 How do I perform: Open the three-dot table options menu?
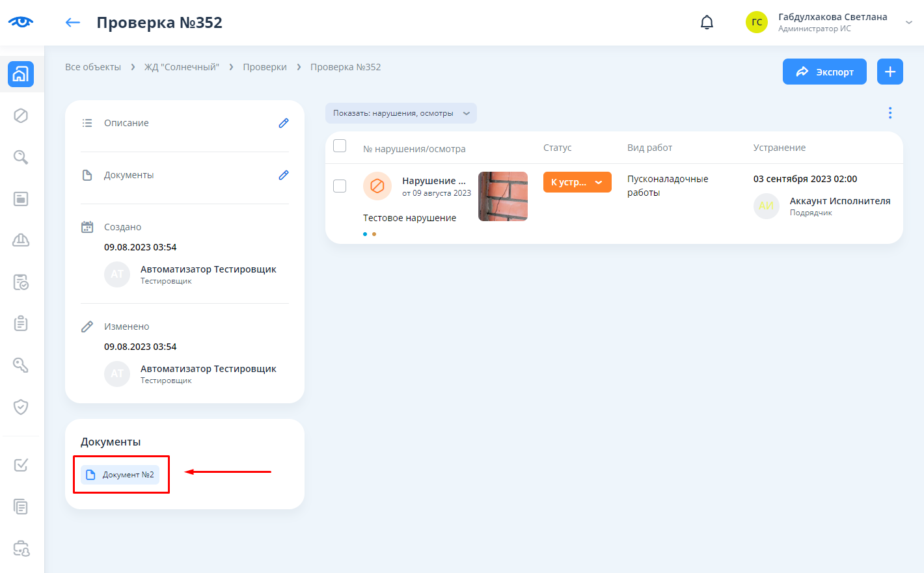(890, 113)
